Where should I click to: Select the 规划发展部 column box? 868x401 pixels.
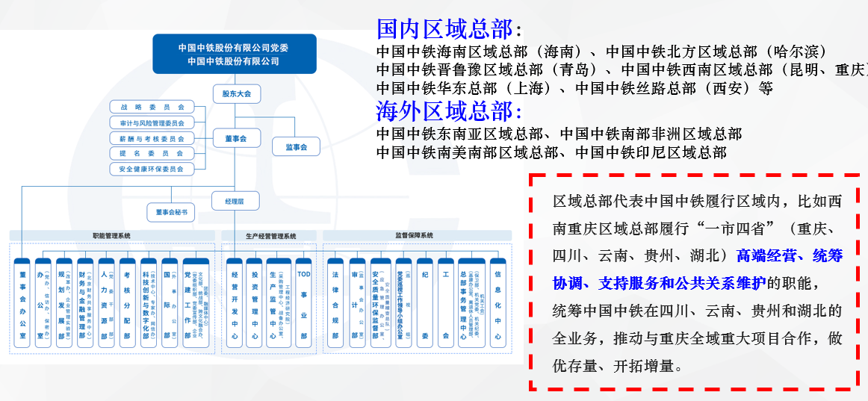(x=64, y=303)
